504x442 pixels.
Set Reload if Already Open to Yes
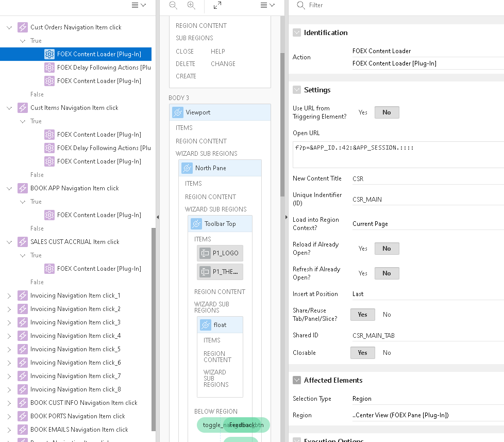coord(363,249)
